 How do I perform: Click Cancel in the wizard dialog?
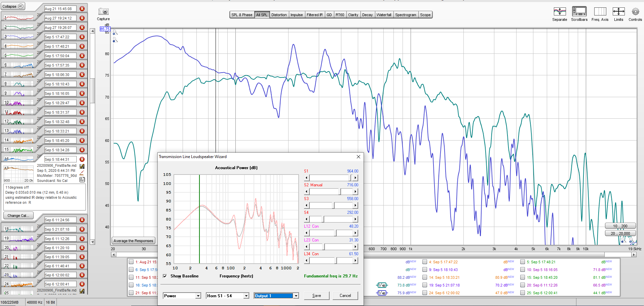click(x=345, y=296)
